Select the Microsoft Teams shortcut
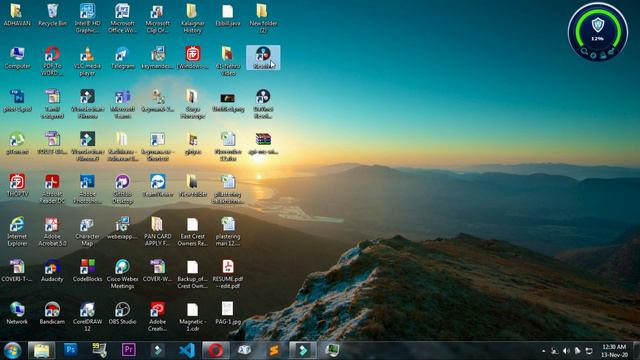Screen dimensions: 640x360 122,104
